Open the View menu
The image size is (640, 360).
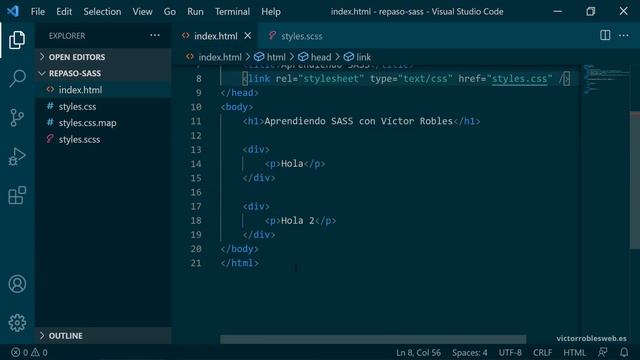click(142, 11)
